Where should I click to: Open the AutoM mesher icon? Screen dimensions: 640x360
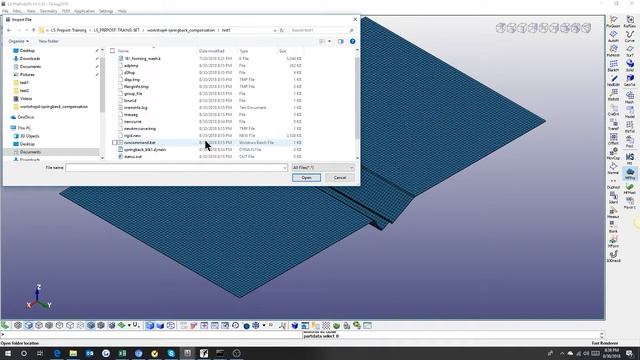[x=613, y=36]
